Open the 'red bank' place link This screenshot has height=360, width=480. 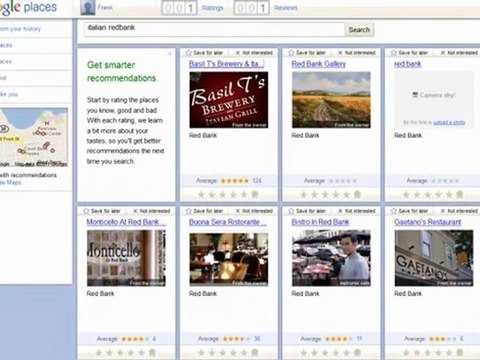(408, 64)
